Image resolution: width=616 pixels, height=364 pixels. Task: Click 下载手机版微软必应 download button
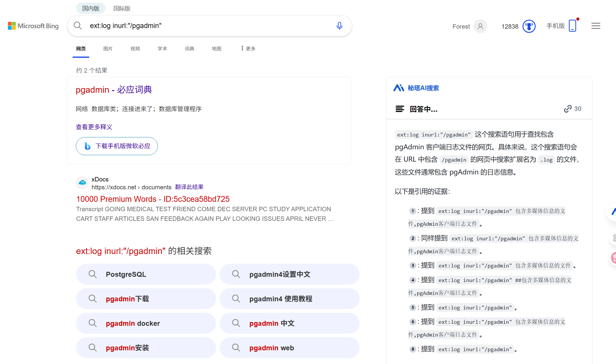point(117,146)
